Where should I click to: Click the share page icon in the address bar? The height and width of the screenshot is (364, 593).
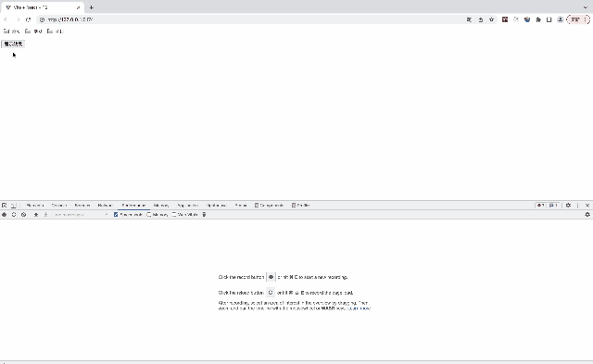pos(480,19)
